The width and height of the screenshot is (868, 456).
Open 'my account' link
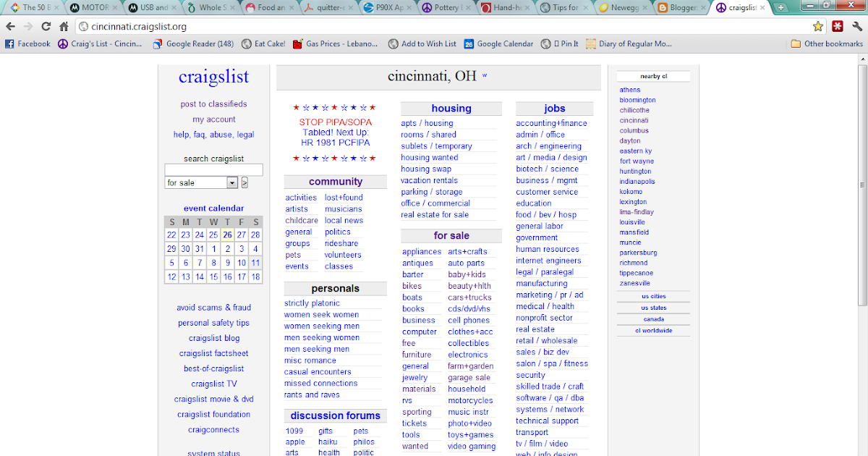pyautogui.click(x=213, y=119)
